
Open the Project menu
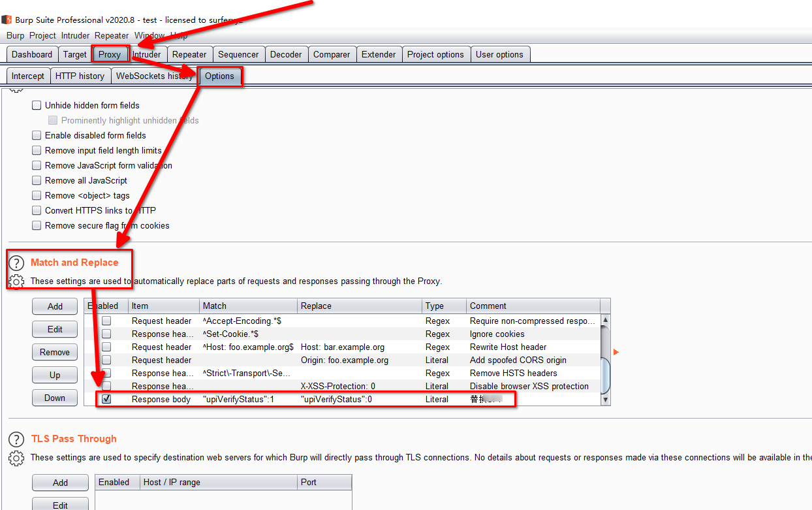42,35
